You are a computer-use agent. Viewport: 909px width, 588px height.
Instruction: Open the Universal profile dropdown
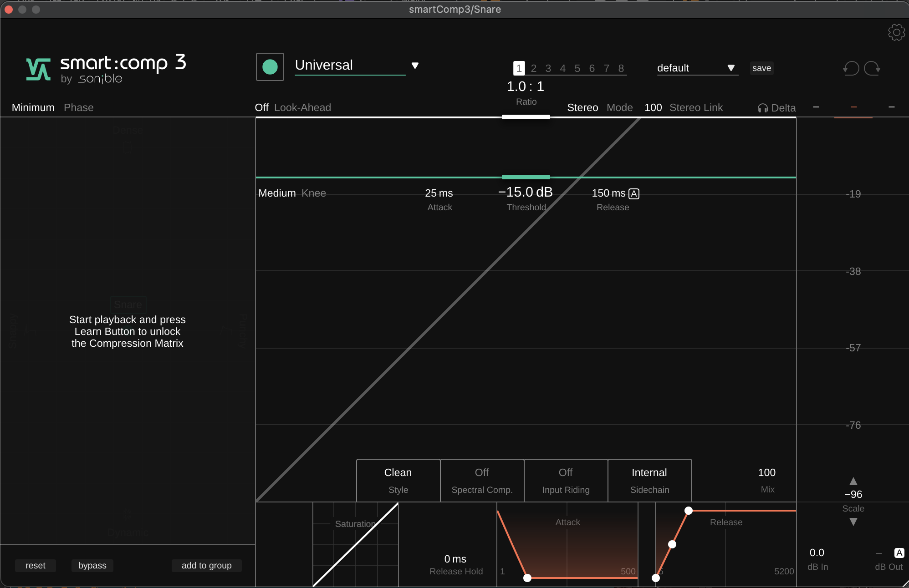(414, 66)
